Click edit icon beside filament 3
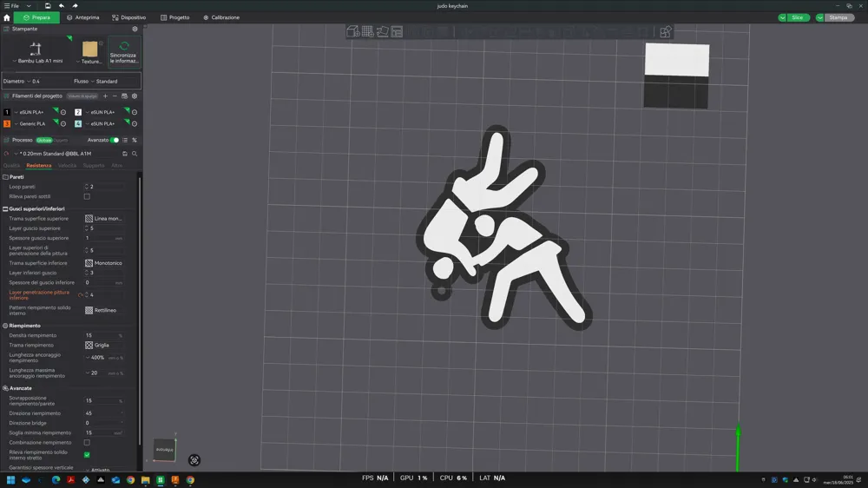 pyautogui.click(x=63, y=124)
